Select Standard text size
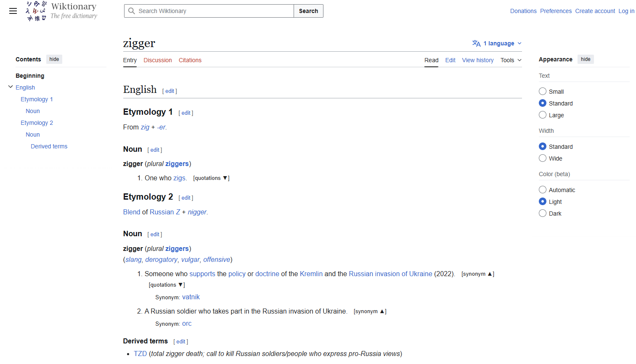The image size is (636, 364). click(x=543, y=103)
